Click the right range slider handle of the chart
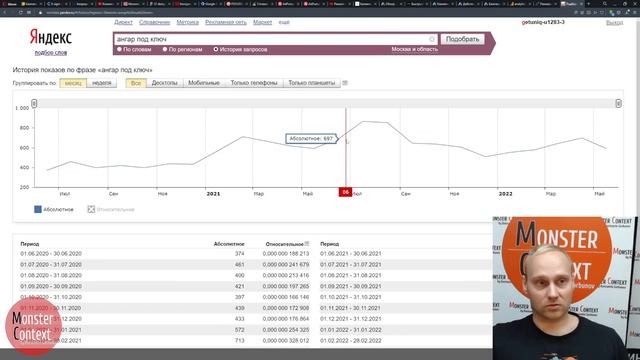This screenshot has width=640, height=360. [x=618, y=103]
